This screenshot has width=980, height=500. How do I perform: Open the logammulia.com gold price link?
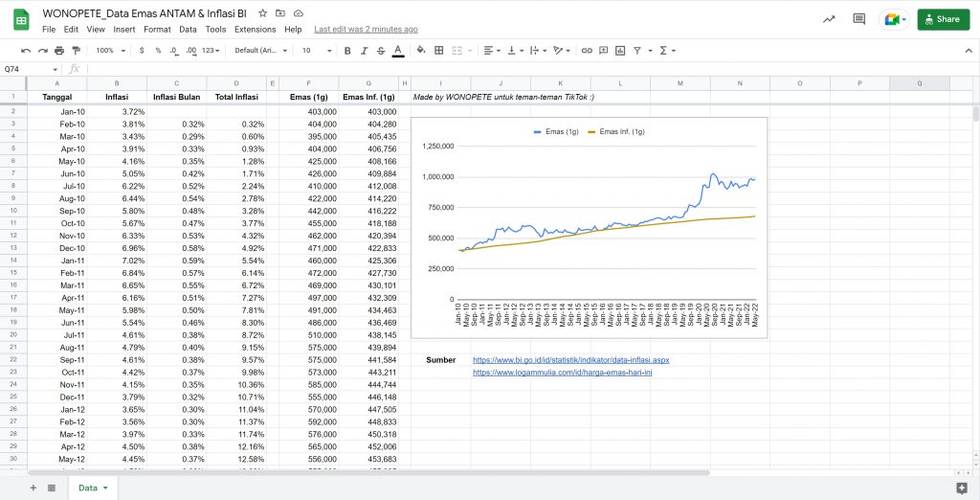562,373
